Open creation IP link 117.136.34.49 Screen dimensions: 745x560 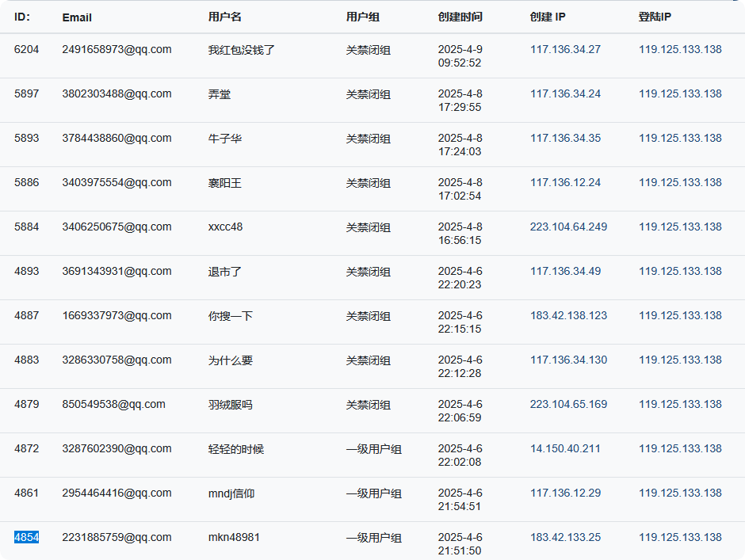tap(565, 271)
